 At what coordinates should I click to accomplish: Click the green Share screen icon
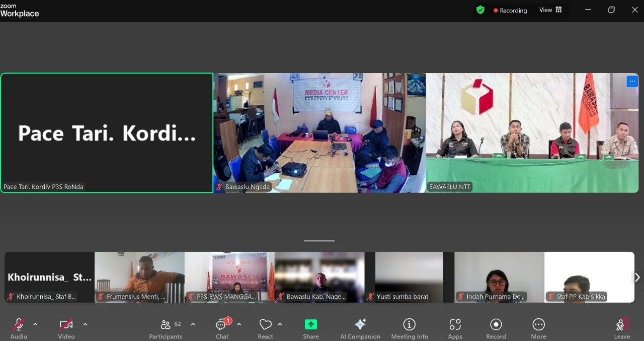coord(311,325)
